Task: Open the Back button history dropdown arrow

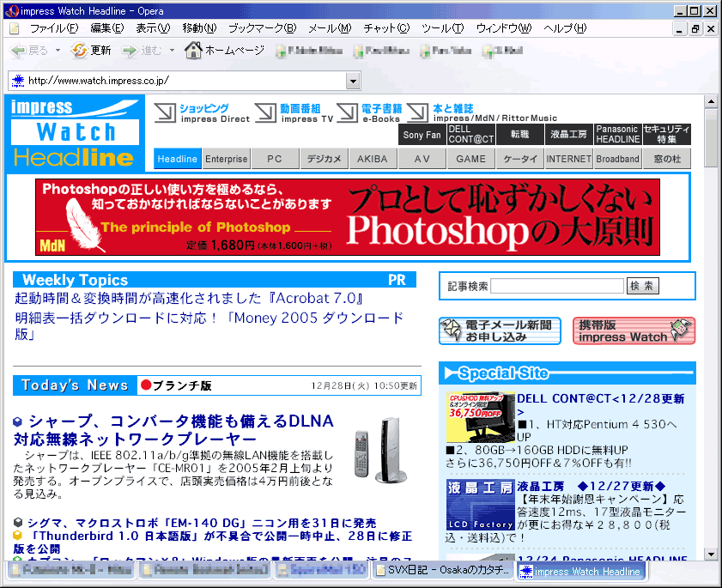Action: (58, 51)
